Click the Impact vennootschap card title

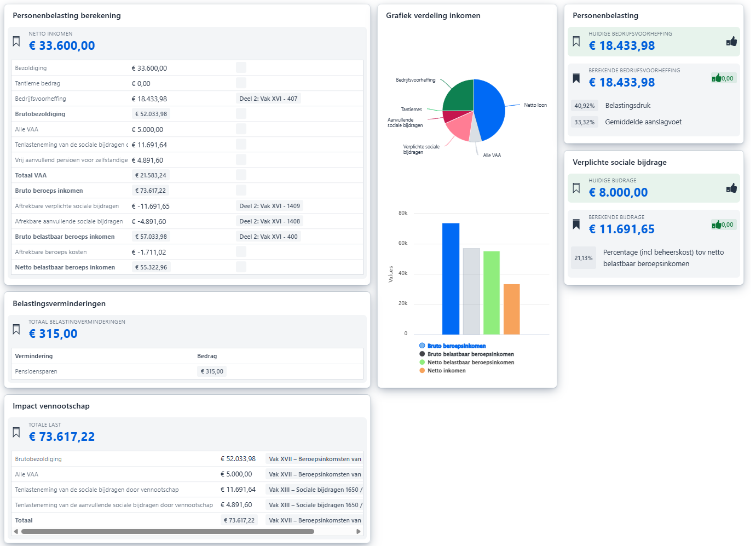point(51,406)
